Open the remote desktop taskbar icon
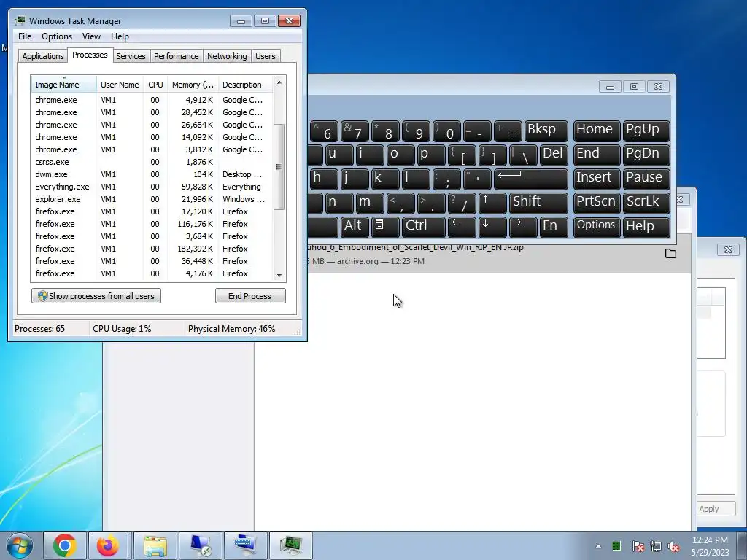This screenshot has width=747, height=560. click(201, 545)
